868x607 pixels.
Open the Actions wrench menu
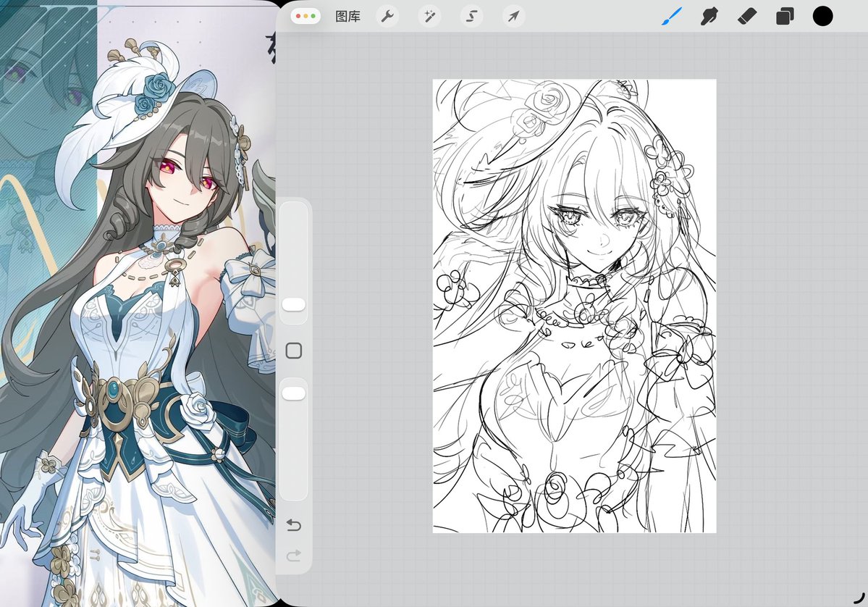[387, 17]
